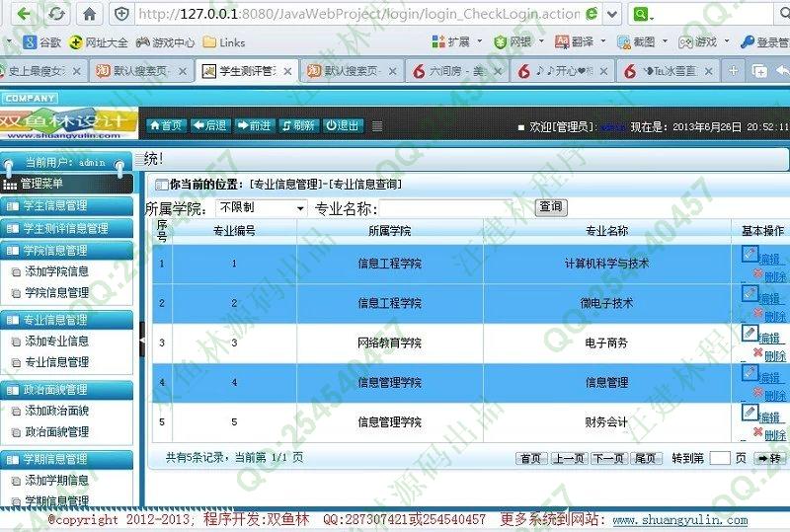
Task: Open 专业信息管理 sub-item
Action: click(56, 362)
